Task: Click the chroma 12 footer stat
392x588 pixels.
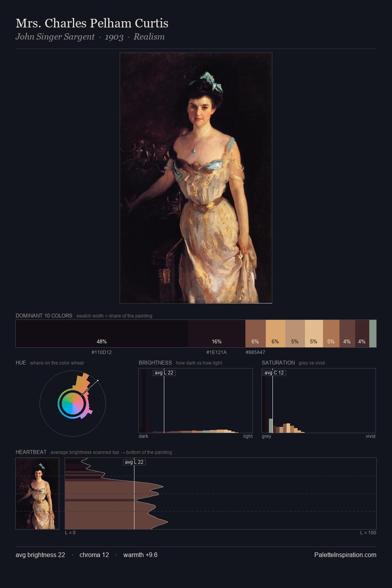Action: click(94, 555)
